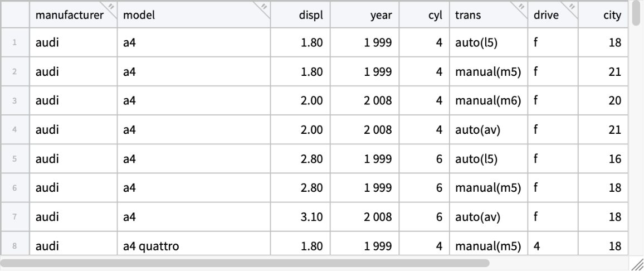Viewport: 644px width, 271px height.
Task: Click the city column header
Action: (x=612, y=16)
